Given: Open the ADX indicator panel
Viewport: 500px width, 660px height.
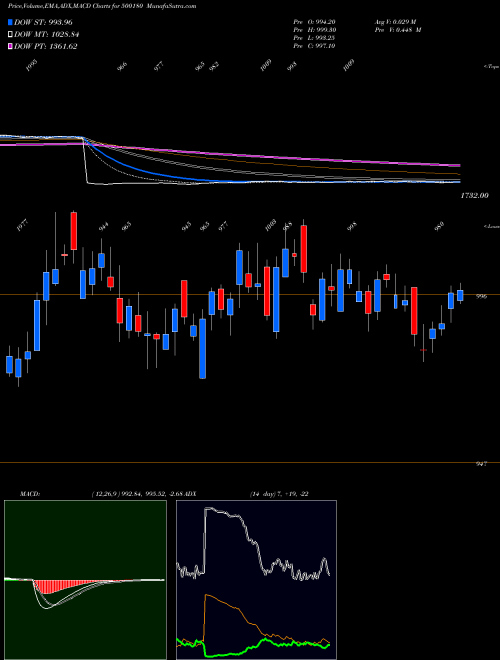Looking at the screenshot, I should coord(256,580).
